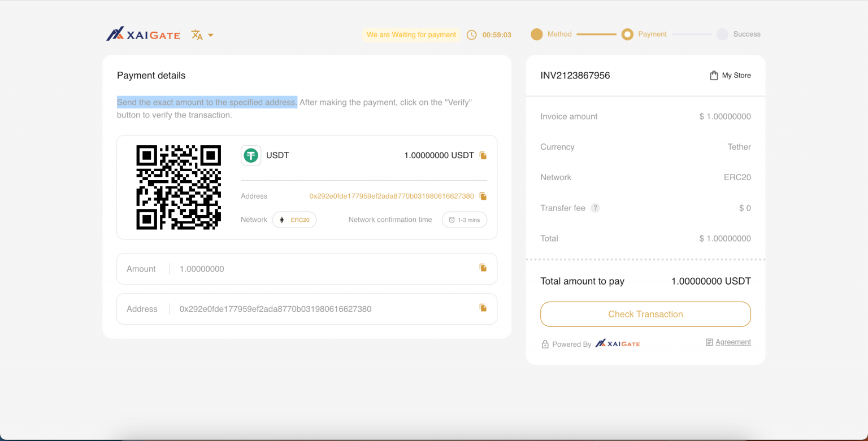
Task: Click the My Store shopping bag icon
Action: (714, 75)
